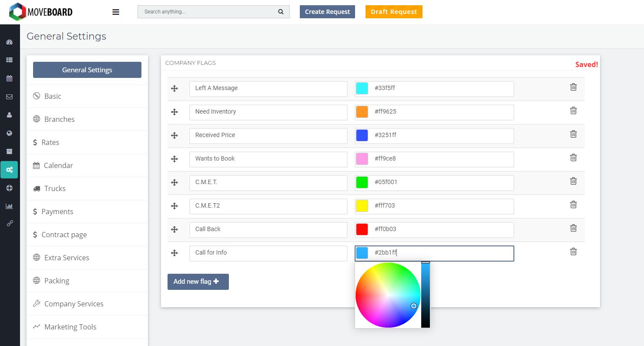Open the list view icon in sidebar
This screenshot has width=644, height=346.
[9, 60]
